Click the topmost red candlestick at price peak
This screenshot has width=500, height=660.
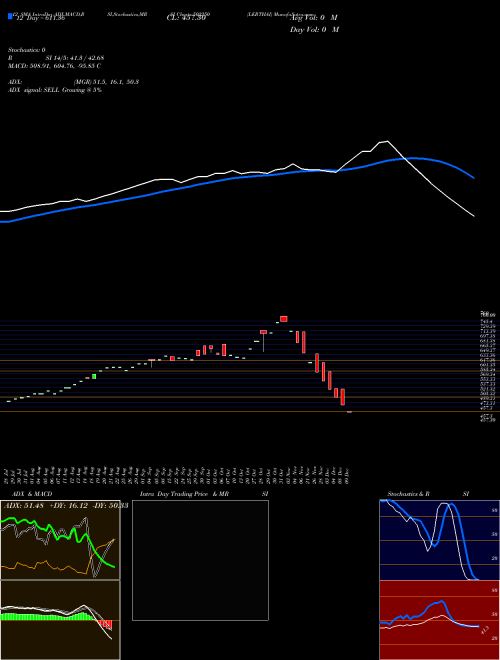(x=284, y=319)
